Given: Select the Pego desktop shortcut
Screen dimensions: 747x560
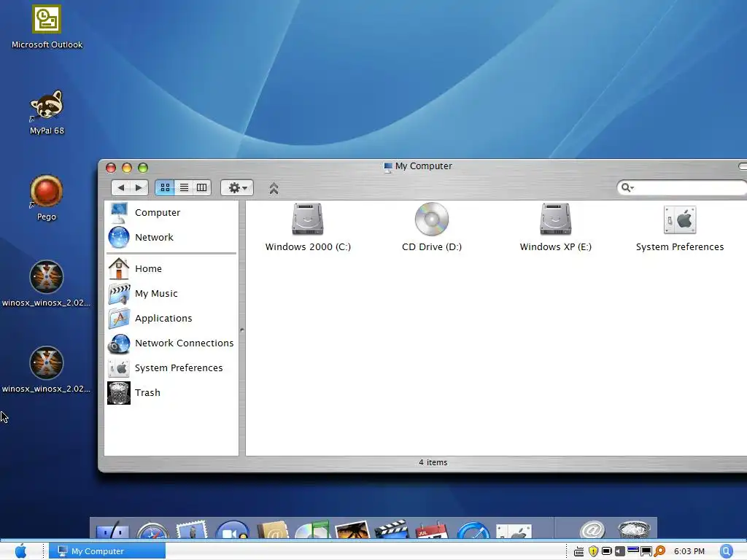Looking at the screenshot, I should click(x=46, y=198).
